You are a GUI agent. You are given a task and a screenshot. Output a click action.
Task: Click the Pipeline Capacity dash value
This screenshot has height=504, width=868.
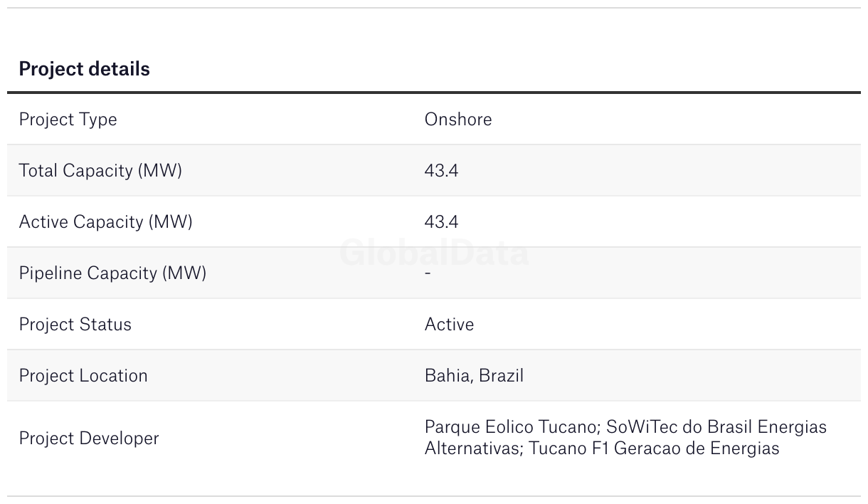[428, 273]
